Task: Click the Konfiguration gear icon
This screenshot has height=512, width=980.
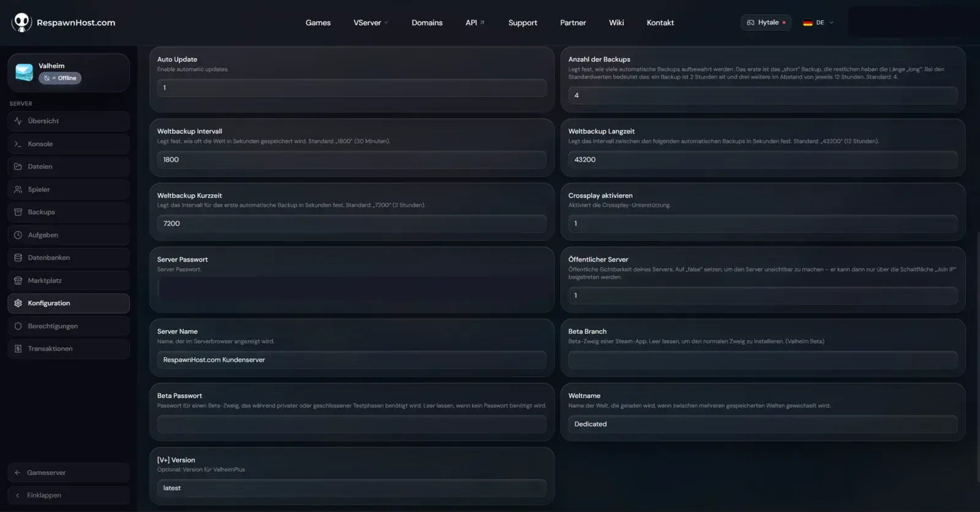Action: [x=18, y=303]
